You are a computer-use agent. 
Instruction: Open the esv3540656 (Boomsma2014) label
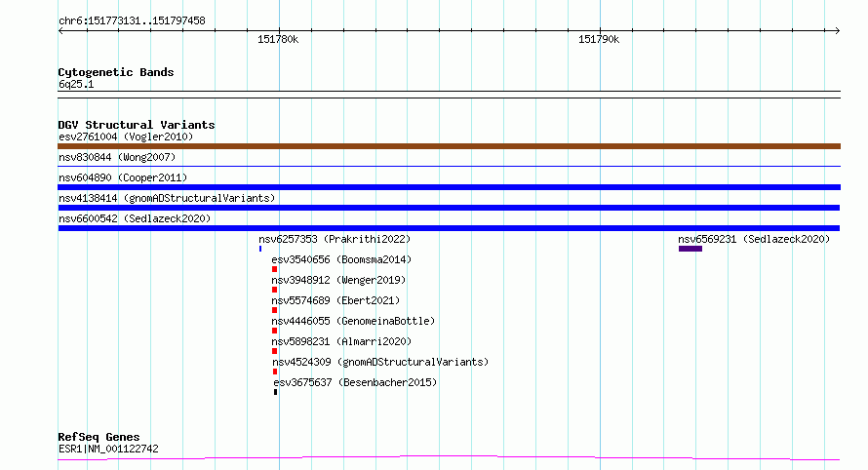[341, 259]
